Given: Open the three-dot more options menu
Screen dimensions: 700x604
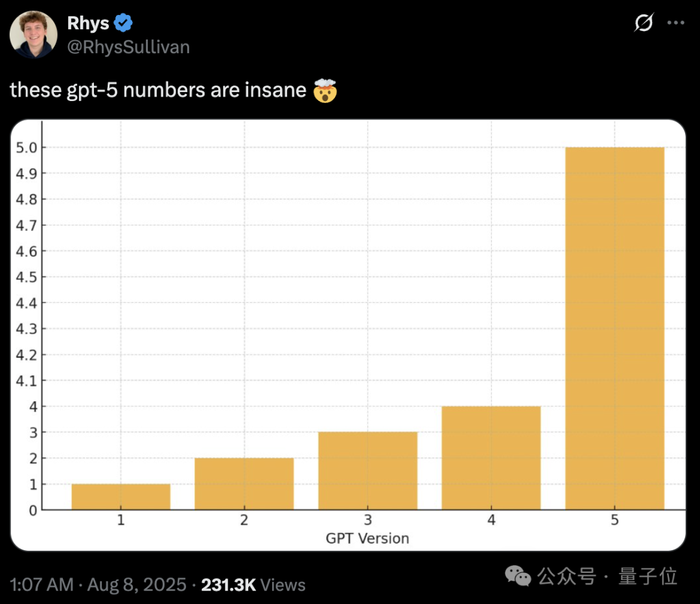Looking at the screenshot, I should point(676,23).
